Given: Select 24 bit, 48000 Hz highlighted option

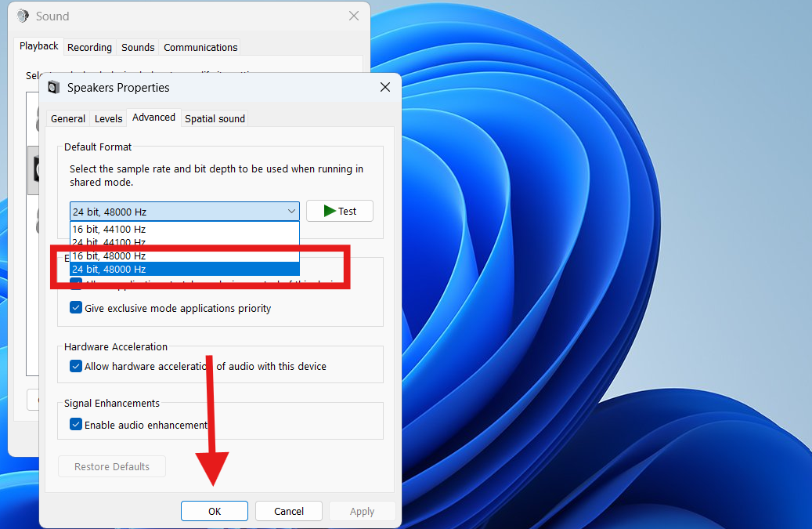Looking at the screenshot, I should (109, 269).
